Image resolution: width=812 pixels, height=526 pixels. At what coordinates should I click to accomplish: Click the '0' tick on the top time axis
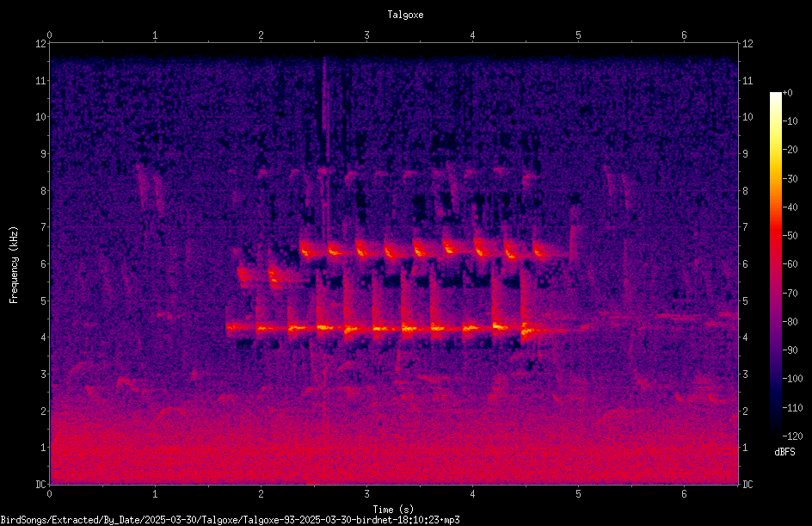49,35
